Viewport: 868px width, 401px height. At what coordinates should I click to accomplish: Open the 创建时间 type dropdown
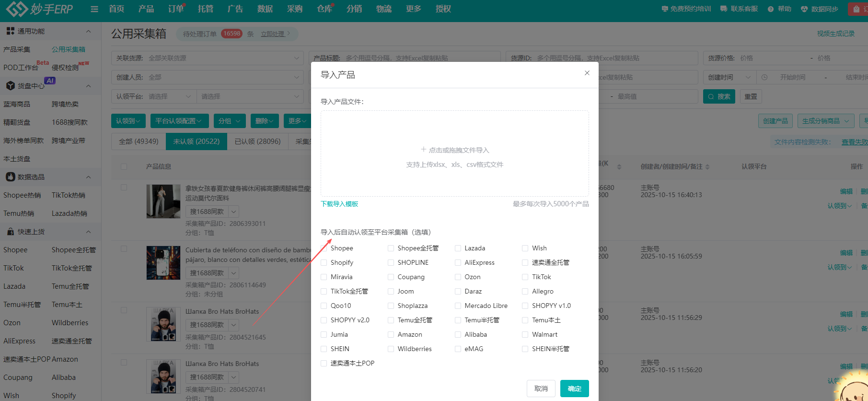pyautogui.click(x=729, y=77)
